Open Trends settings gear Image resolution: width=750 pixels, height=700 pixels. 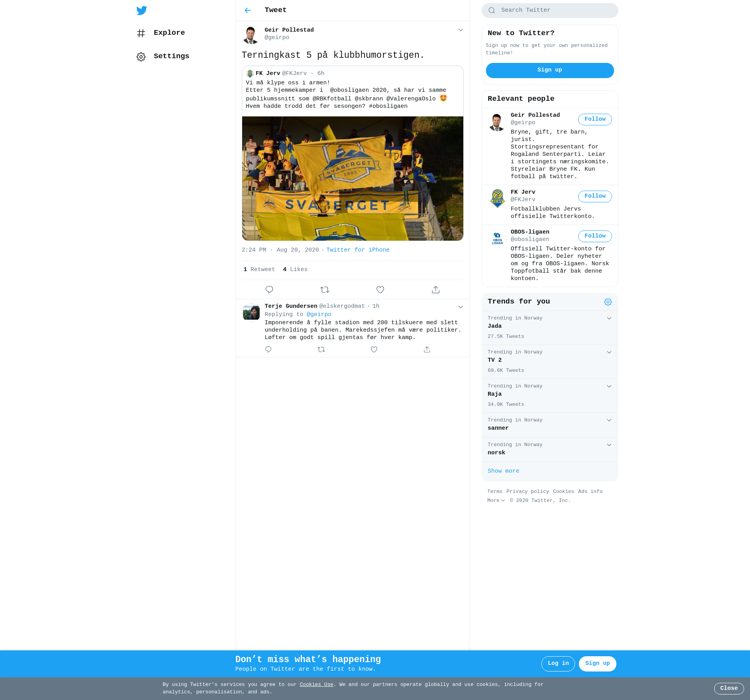tap(608, 302)
